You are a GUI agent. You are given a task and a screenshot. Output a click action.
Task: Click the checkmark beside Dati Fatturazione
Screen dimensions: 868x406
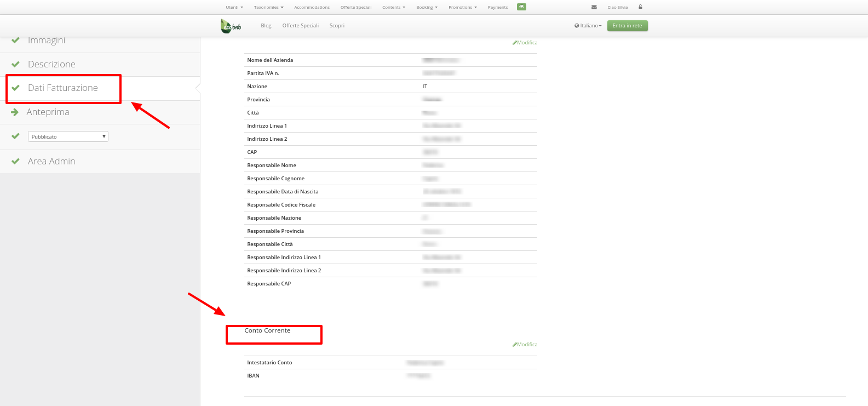(x=15, y=88)
